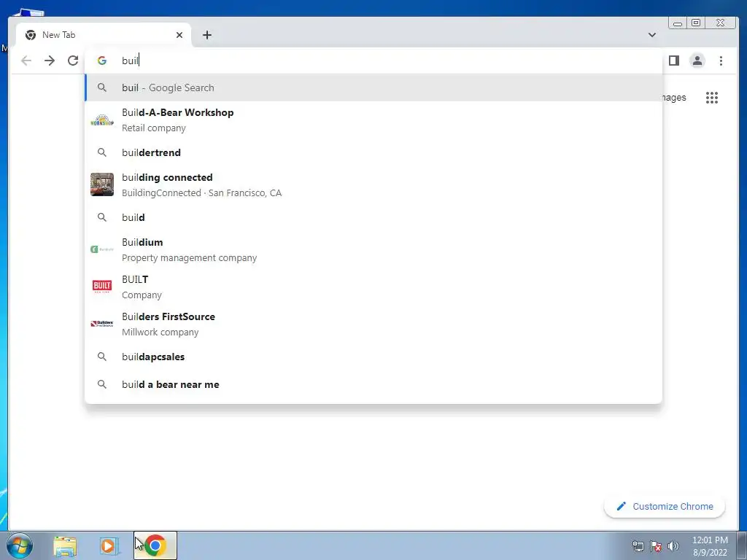The width and height of the screenshot is (747, 560).
Task: Open the Windows Start menu
Action: 20,545
